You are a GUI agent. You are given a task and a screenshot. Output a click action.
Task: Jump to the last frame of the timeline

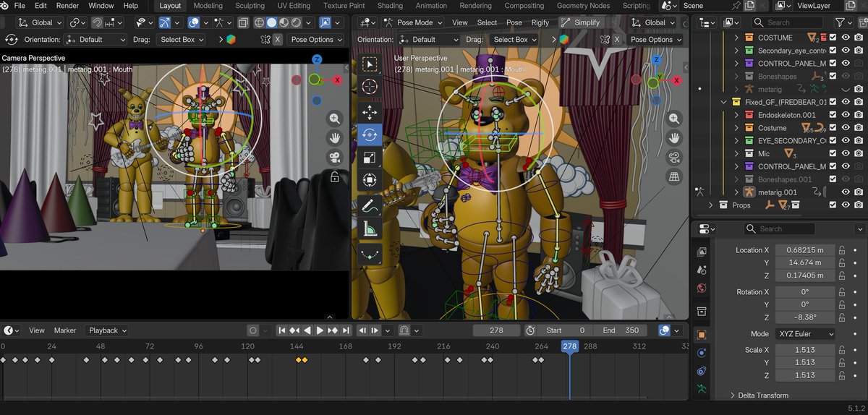pyautogui.click(x=345, y=330)
